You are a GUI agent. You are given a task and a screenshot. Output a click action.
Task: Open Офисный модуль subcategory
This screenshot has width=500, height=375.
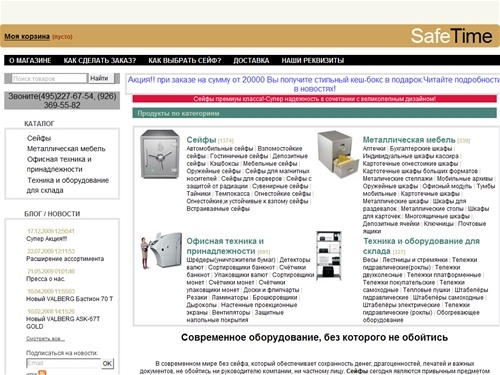[447, 186]
